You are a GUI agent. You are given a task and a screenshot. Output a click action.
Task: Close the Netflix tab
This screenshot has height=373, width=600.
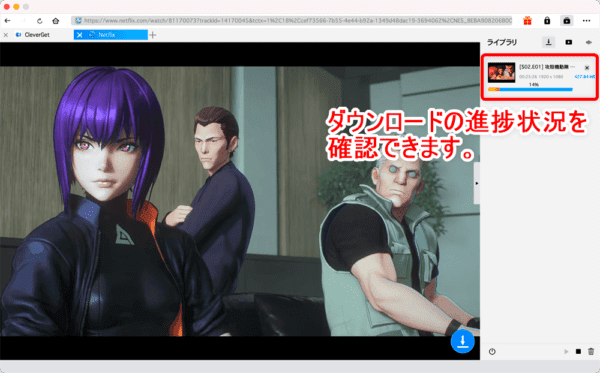pyautogui.click(x=79, y=35)
